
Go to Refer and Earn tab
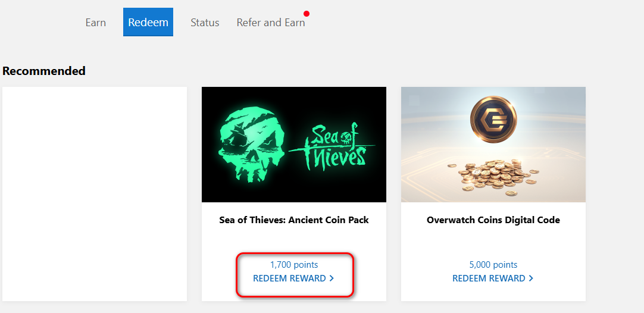point(271,23)
